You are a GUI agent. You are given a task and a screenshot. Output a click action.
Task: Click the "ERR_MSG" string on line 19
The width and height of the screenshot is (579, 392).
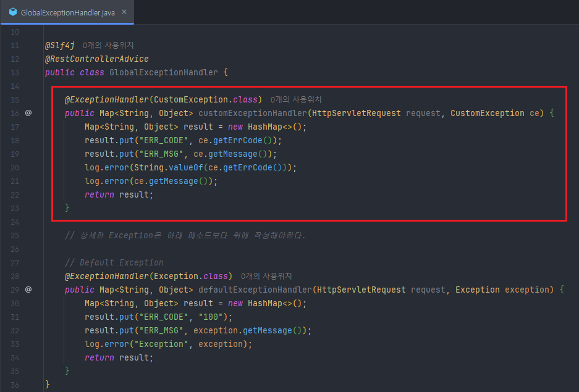tap(161, 154)
